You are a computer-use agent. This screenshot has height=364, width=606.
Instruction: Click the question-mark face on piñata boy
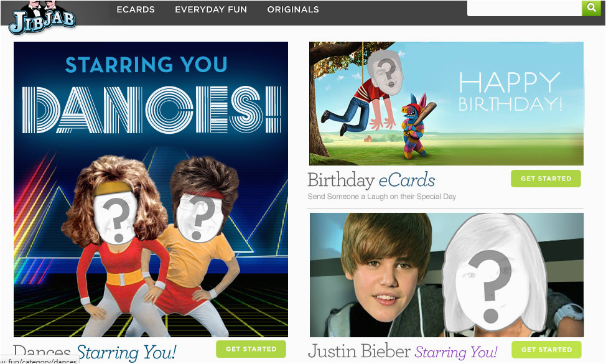pyautogui.click(x=385, y=72)
